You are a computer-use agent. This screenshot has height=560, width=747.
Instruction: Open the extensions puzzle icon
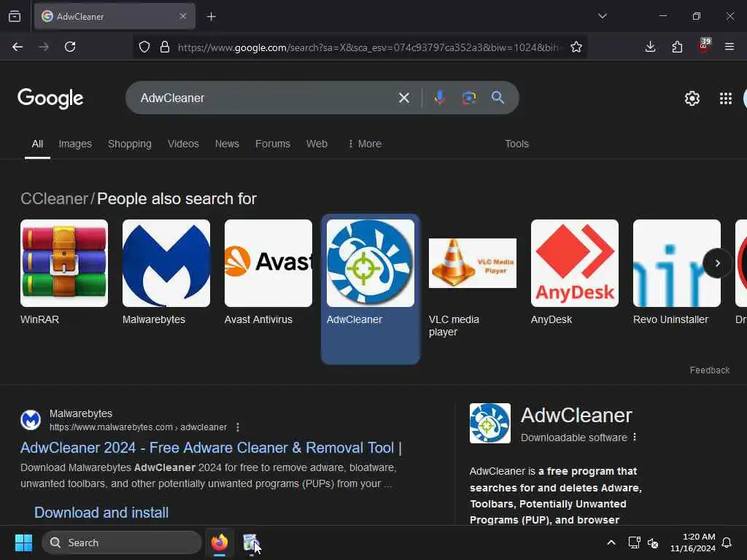point(677,47)
